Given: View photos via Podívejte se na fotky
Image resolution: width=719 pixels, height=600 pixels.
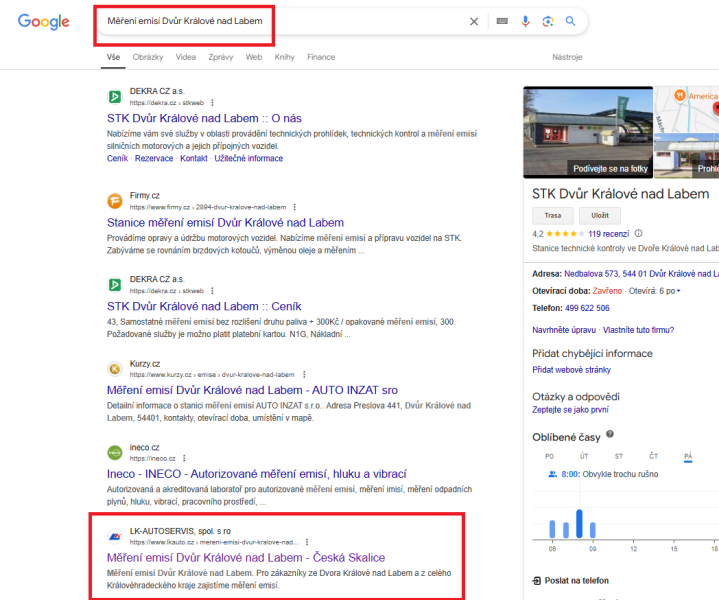Looking at the screenshot, I should 610,169.
